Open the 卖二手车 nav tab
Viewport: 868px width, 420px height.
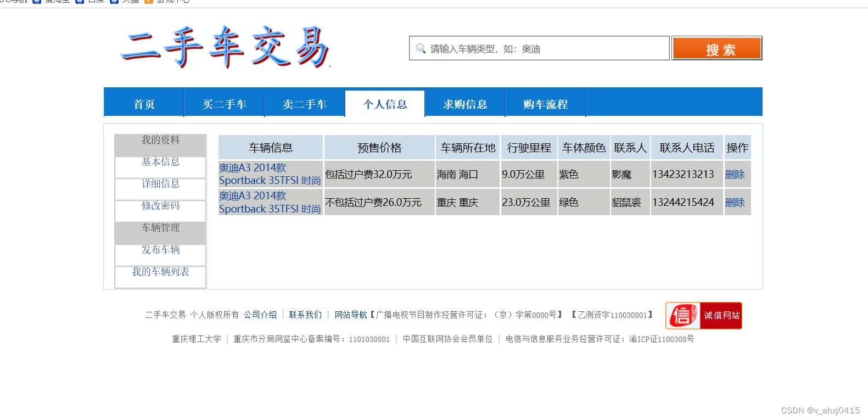pos(304,104)
